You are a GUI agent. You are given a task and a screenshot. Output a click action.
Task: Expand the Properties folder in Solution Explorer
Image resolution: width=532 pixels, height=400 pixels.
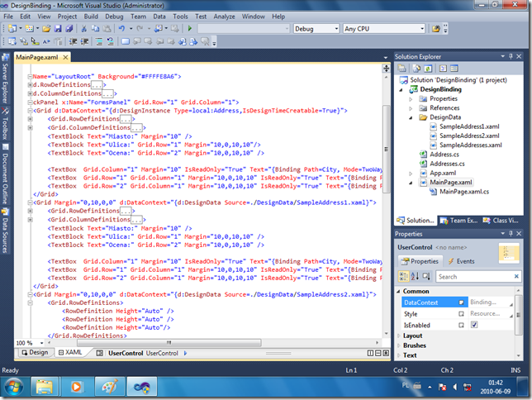[x=411, y=99]
